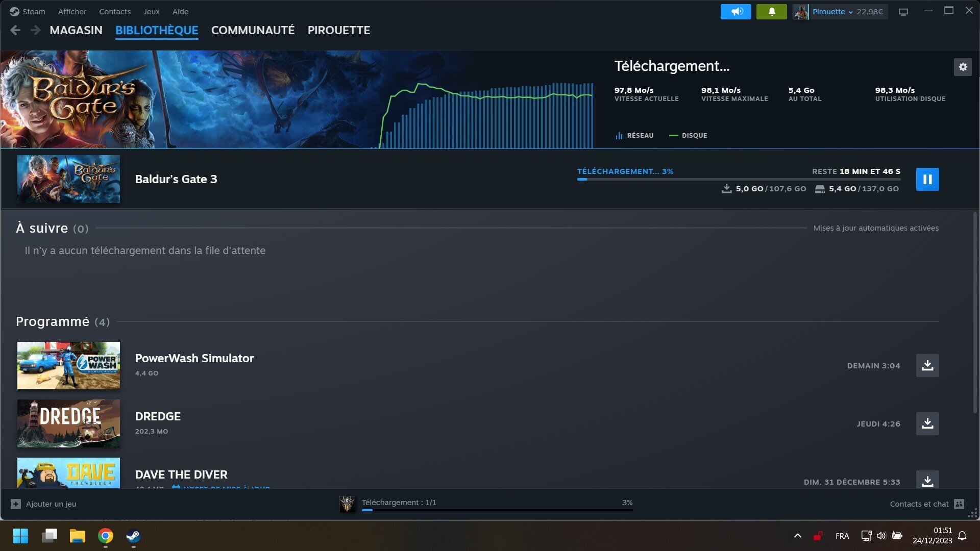The image size is (980, 551).
Task: Open Baldur's Gate 3 thumbnail
Action: pyautogui.click(x=68, y=179)
